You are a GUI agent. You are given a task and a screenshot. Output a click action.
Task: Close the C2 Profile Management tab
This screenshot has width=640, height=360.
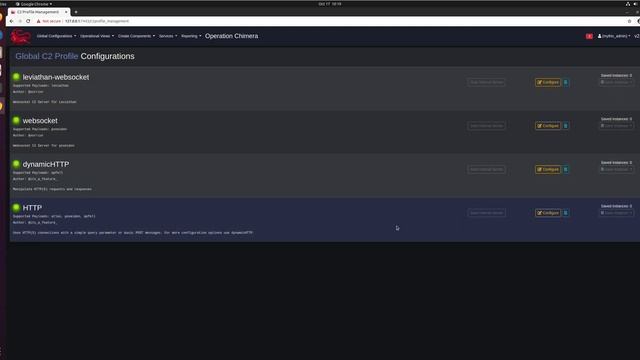[66, 12]
